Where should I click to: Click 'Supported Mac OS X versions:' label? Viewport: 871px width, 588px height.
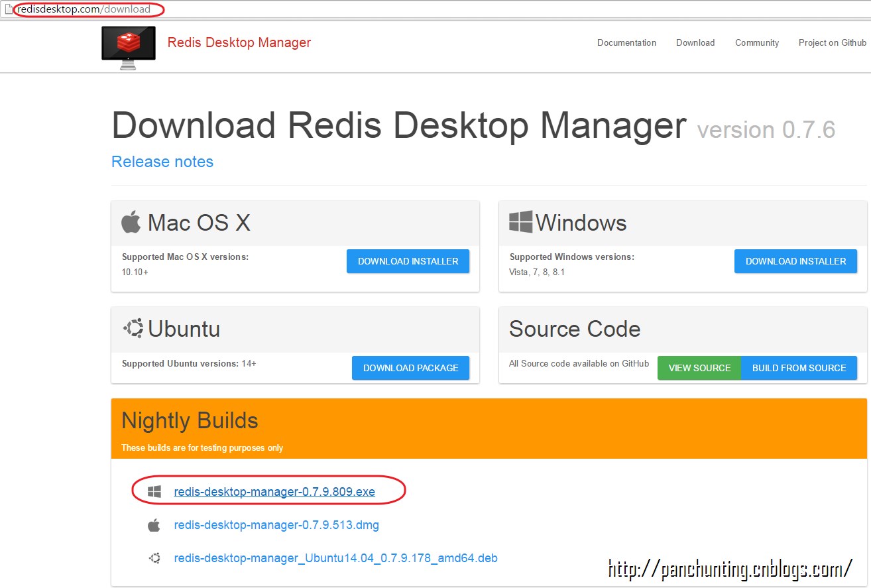[x=185, y=257]
